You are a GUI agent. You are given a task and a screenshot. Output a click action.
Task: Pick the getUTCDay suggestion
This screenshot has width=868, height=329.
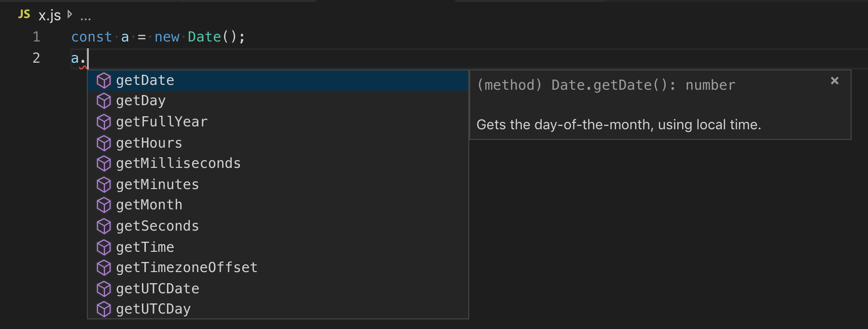(x=278, y=309)
